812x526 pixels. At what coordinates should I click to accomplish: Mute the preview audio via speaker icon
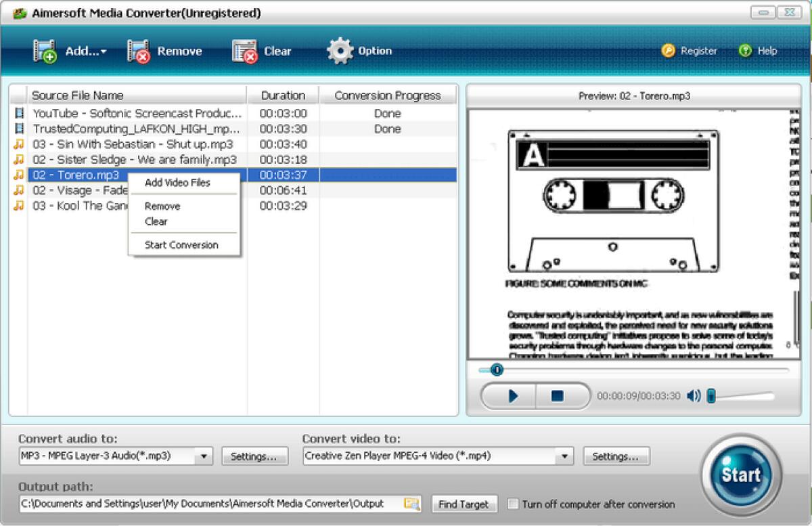point(693,396)
